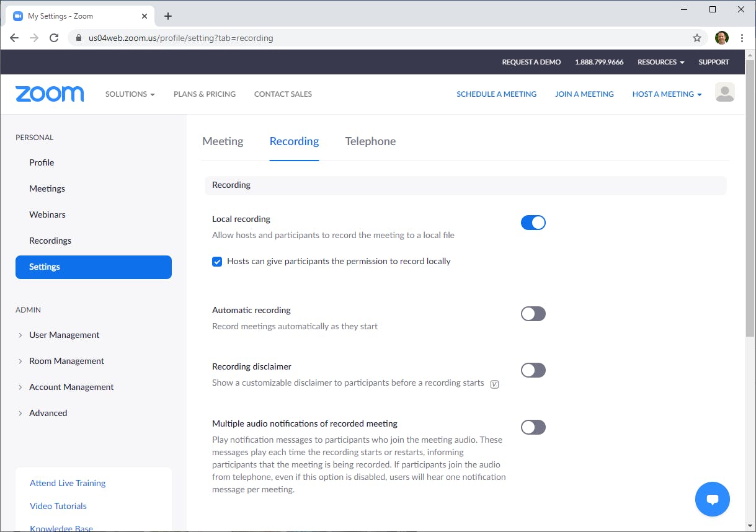
Task: Go back to the previous page
Action: tap(14, 38)
